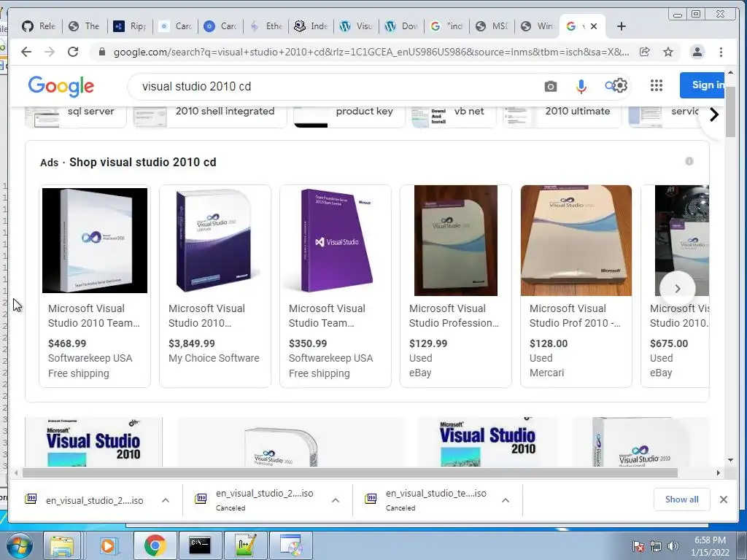747x560 pixels.
Task: Click the horizontal scrollbar thumb
Action: (350, 472)
